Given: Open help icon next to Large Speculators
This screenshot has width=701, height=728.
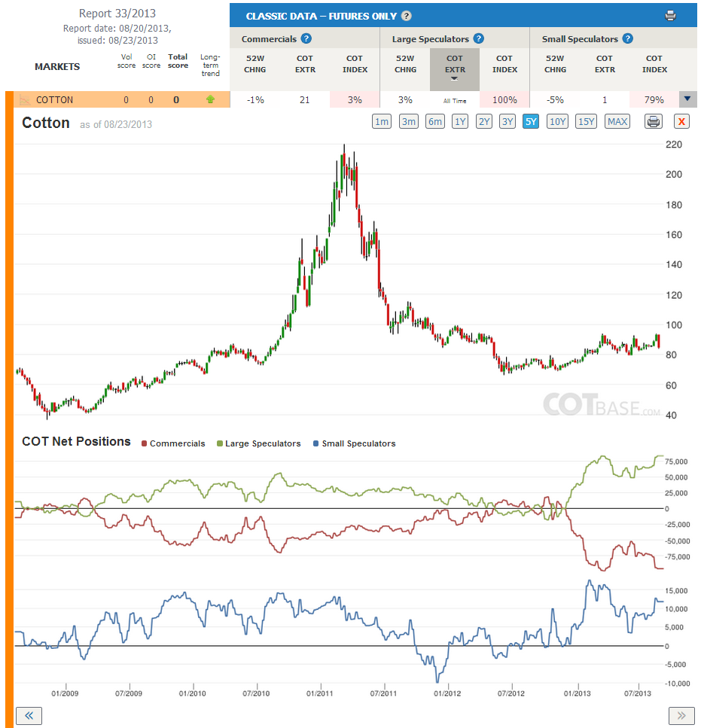Looking at the screenshot, I should 479,38.
